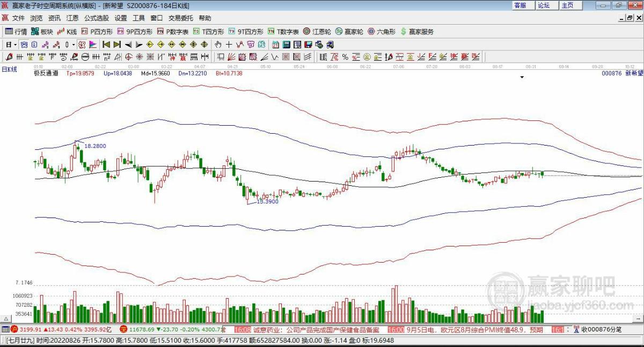This screenshot has height=347, width=644.
Task: Click Shenzhen index 11678.69 in status bar
Action: 142,329
